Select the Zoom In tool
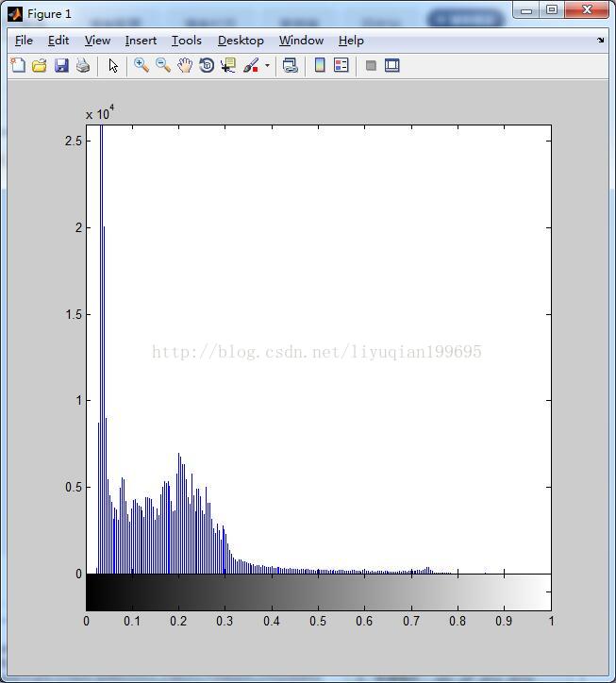Image resolution: width=616 pixels, height=683 pixels. coord(142,65)
